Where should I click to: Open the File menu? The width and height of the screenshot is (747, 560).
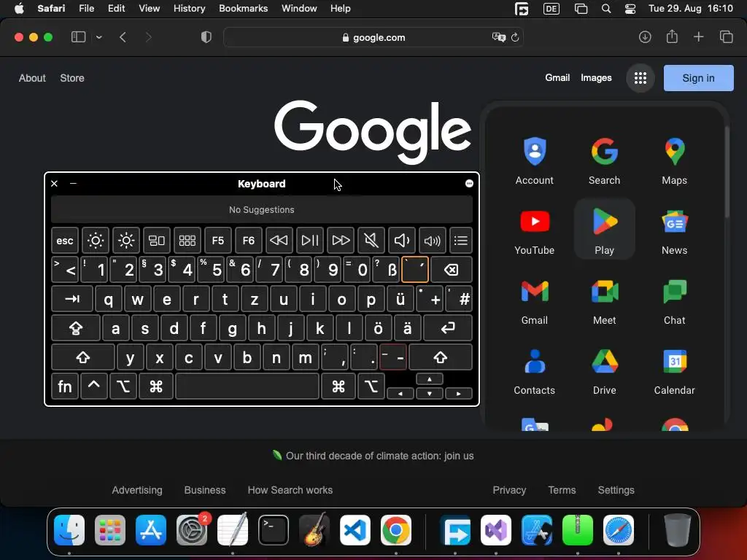[x=86, y=9]
